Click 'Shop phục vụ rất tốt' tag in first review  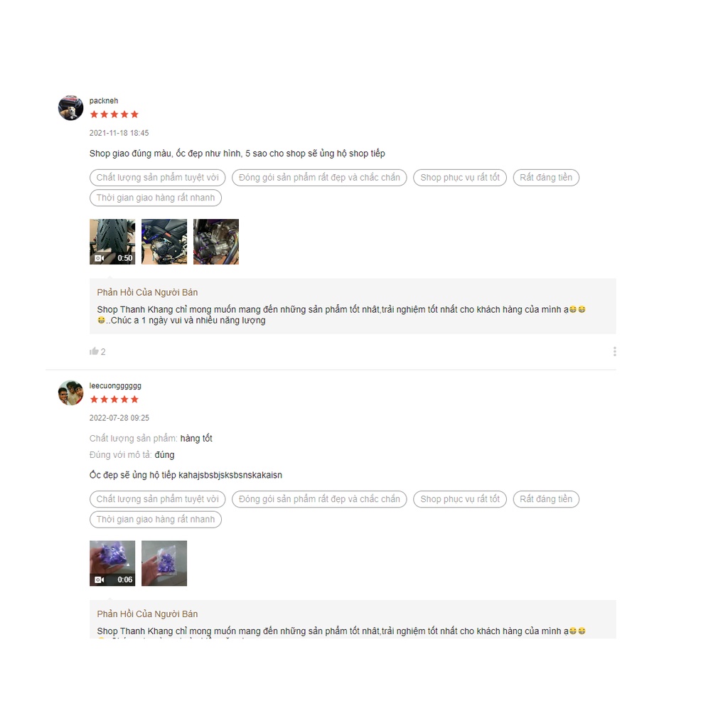[x=460, y=177]
